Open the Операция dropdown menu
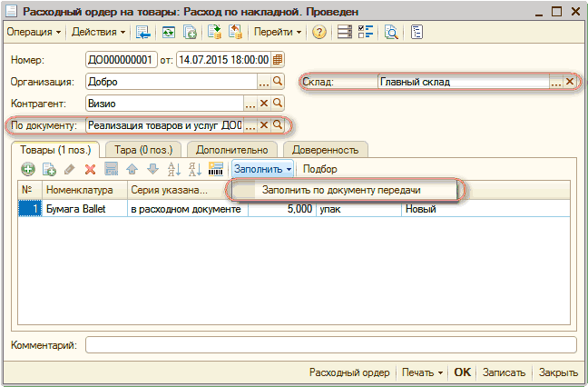The width and height of the screenshot is (588, 387). [x=35, y=32]
